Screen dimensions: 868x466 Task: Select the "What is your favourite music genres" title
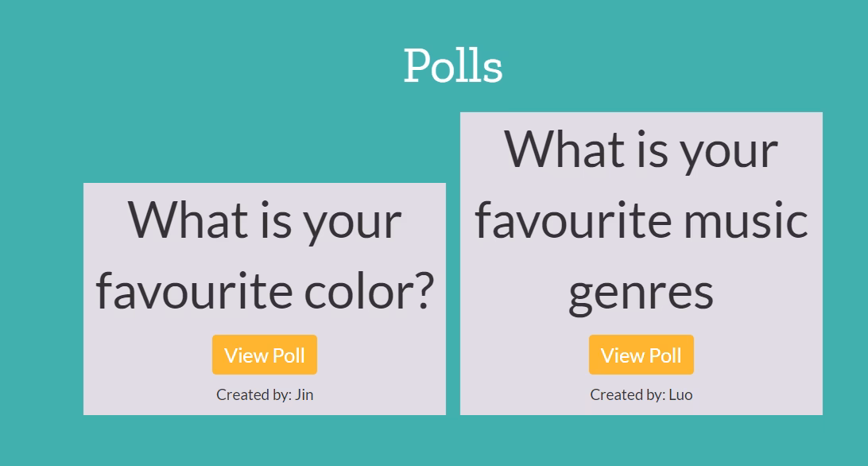pos(641,219)
